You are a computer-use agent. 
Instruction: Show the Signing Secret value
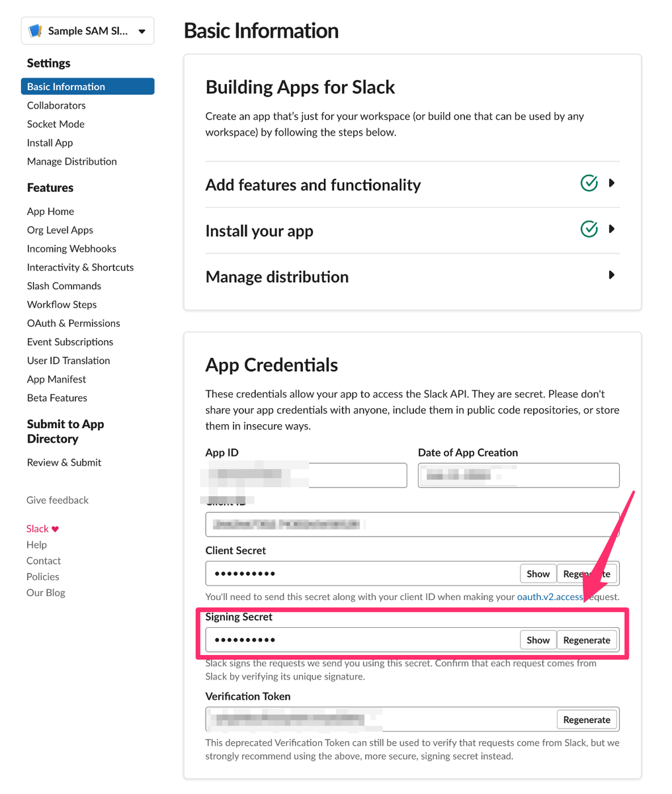(x=538, y=639)
